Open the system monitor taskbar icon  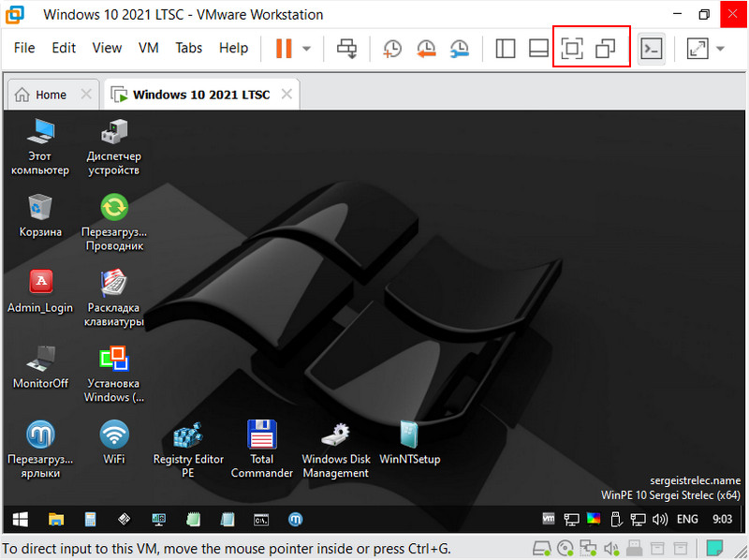point(158,520)
